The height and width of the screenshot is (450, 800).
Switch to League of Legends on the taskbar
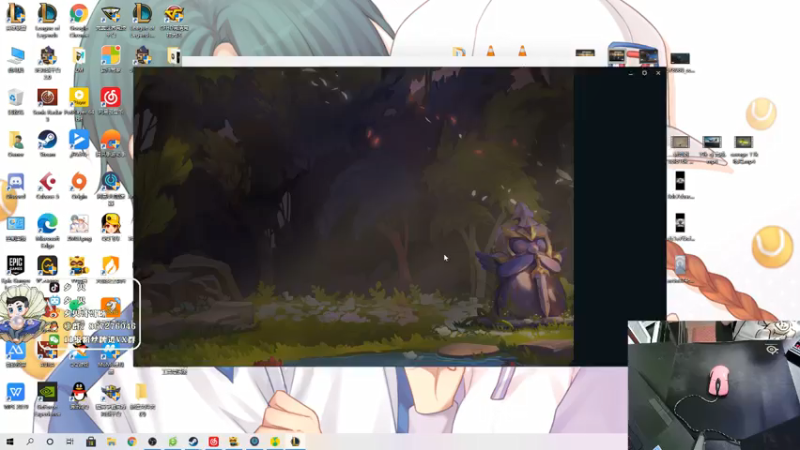295,441
